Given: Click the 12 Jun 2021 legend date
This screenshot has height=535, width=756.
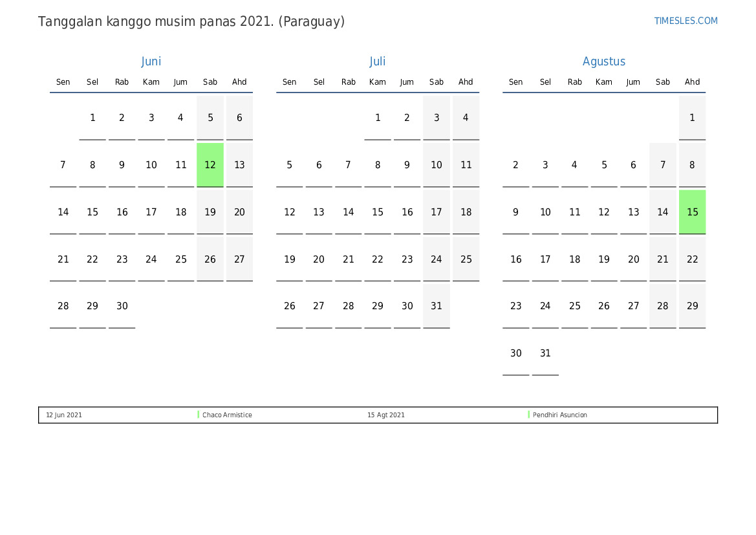Looking at the screenshot, I should (64, 415).
